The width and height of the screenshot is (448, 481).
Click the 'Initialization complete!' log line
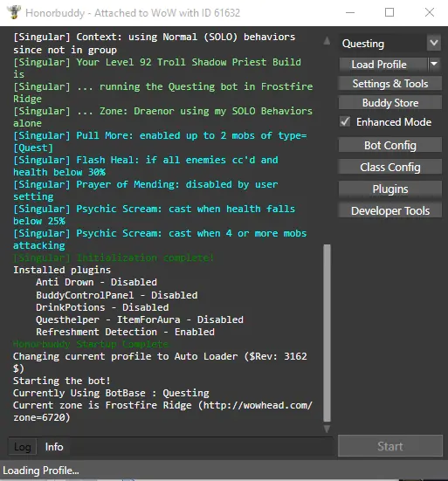click(x=114, y=258)
